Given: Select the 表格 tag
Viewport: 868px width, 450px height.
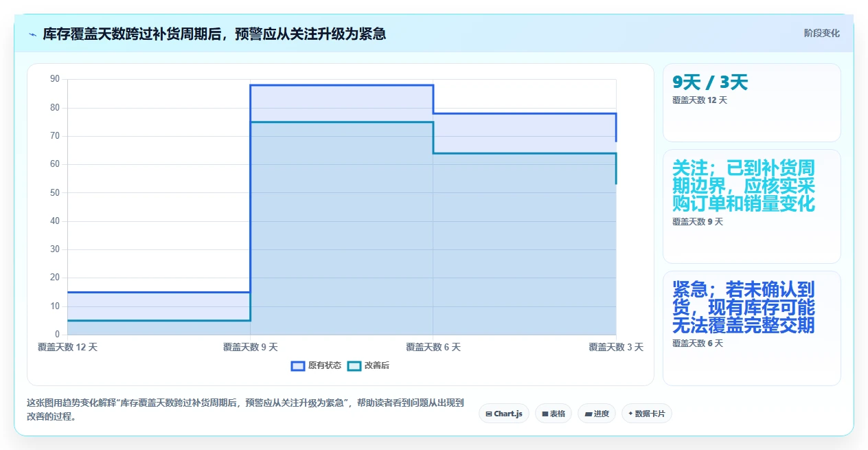Looking at the screenshot, I should (553, 414).
